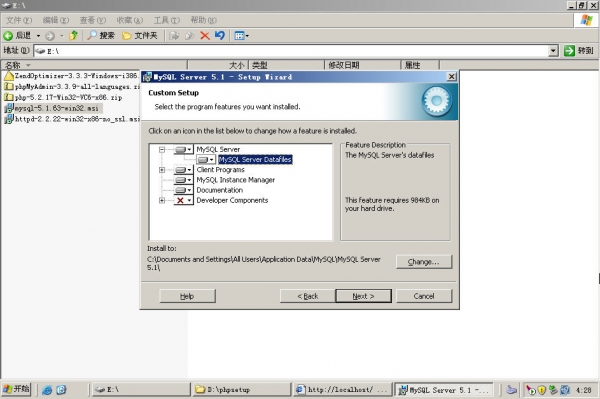Open Search (搜索) in Explorer toolbar
Screen dimensions: 600x399
(101, 36)
